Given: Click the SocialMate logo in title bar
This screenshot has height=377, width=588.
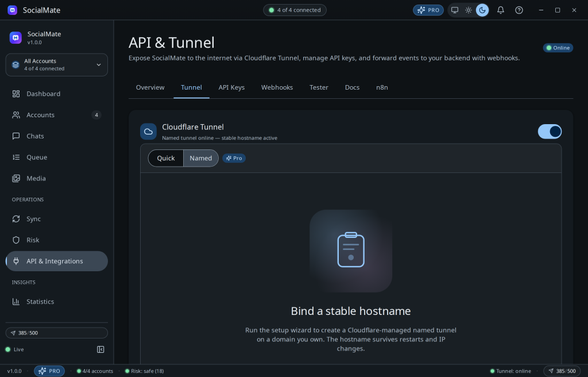Looking at the screenshot, I should point(13,10).
